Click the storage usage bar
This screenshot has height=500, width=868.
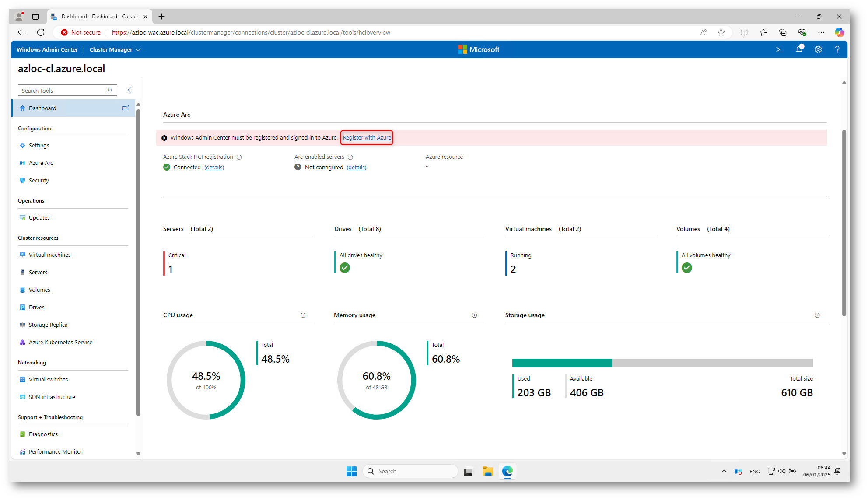click(662, 363)
